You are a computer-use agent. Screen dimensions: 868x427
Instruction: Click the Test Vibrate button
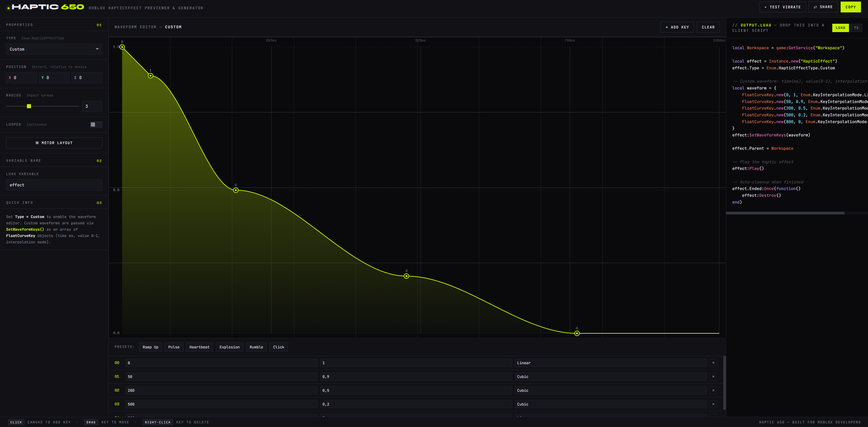(x=783, y=7)
